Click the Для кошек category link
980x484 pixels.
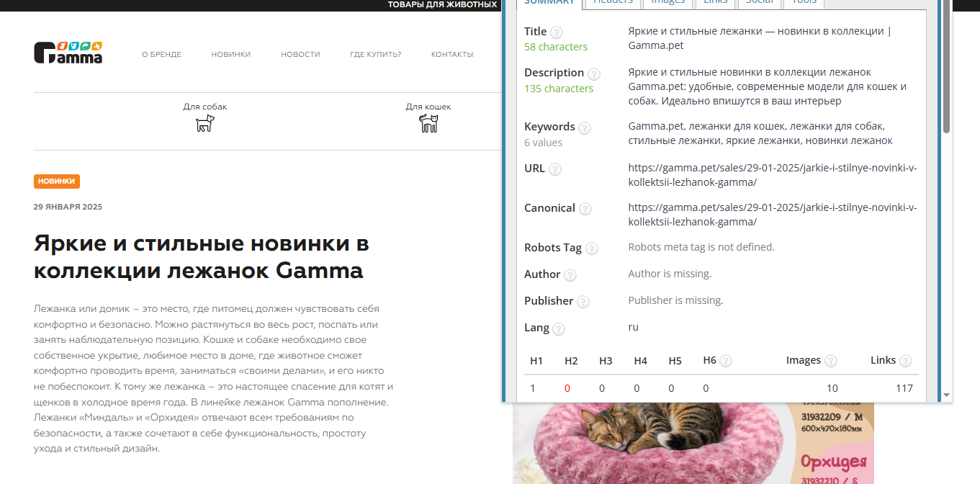428,107
